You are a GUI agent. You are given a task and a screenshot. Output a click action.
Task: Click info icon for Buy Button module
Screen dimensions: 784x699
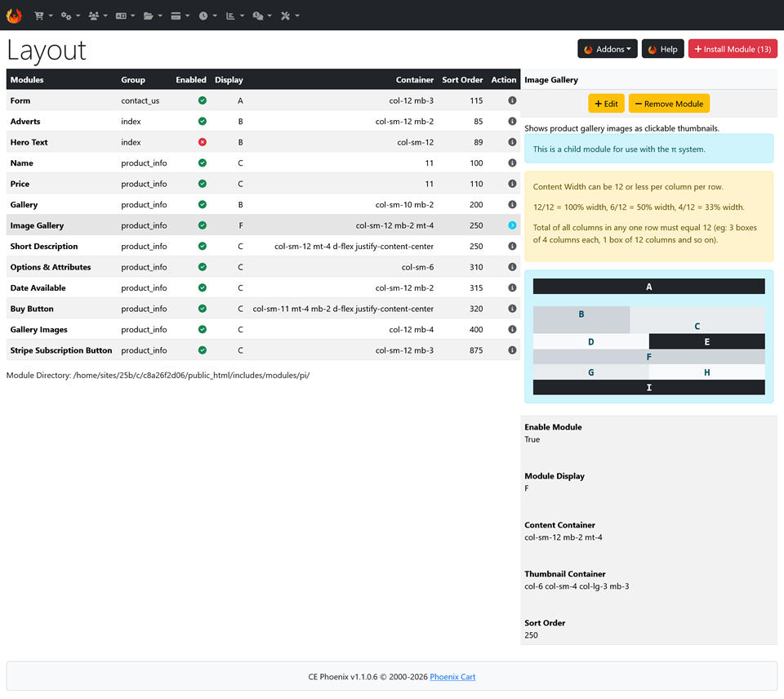(x=512, y=309)
